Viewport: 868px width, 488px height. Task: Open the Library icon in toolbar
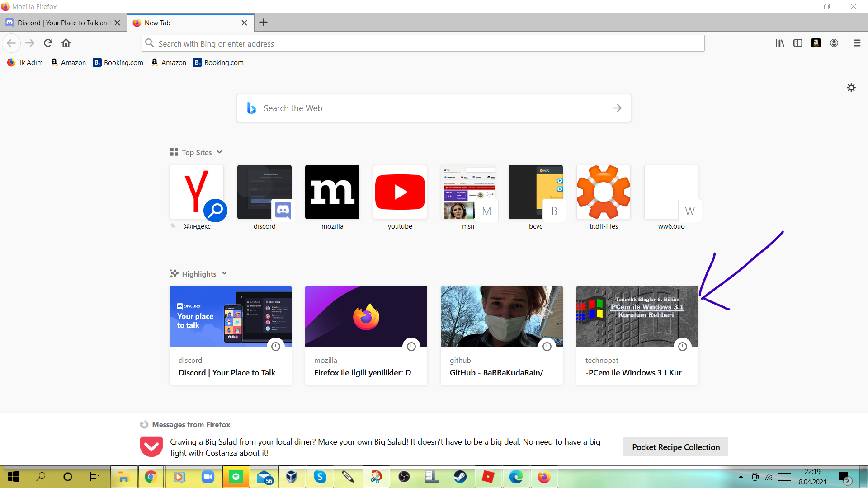click(780, 43)
